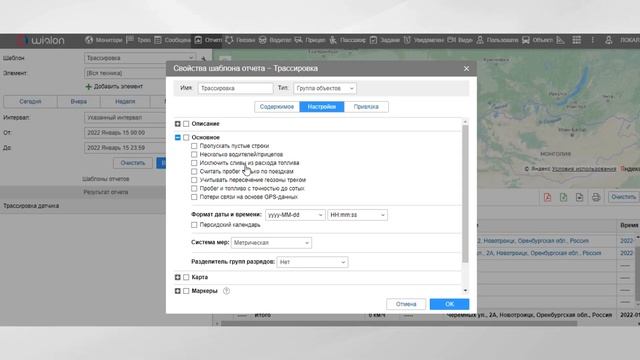
Task: Toggle the Карта section checkbox
Action: (x=186, y=277)
